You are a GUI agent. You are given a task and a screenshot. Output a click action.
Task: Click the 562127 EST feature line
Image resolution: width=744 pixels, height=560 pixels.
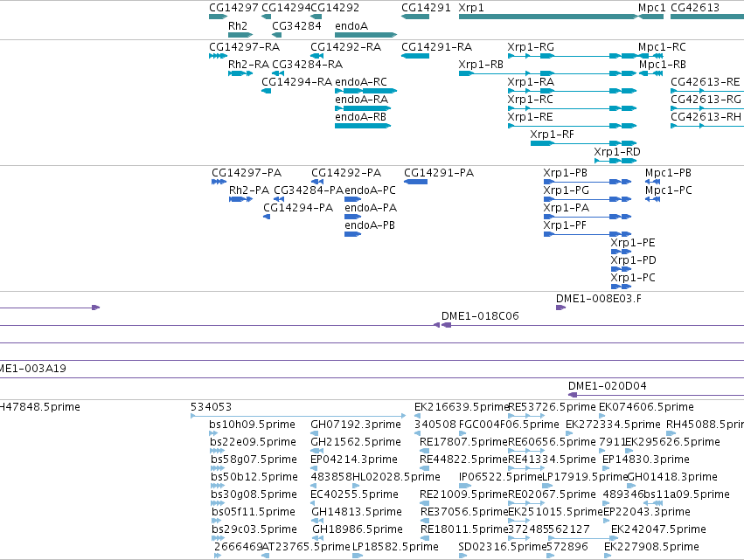click(x=583, y=538)
